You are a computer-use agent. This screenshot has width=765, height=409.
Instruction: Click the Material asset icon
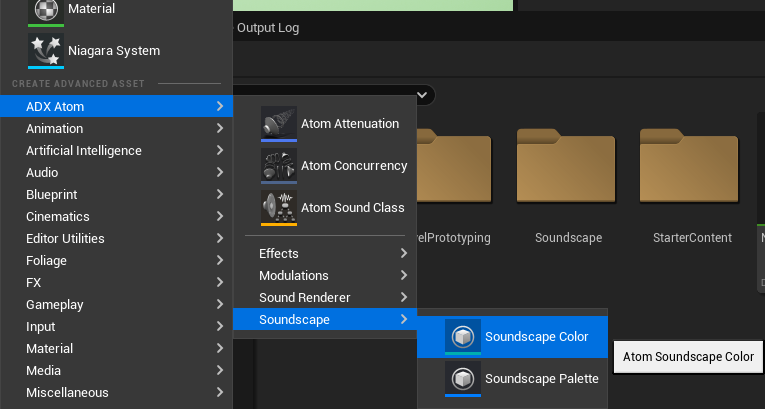click(45, 9)
